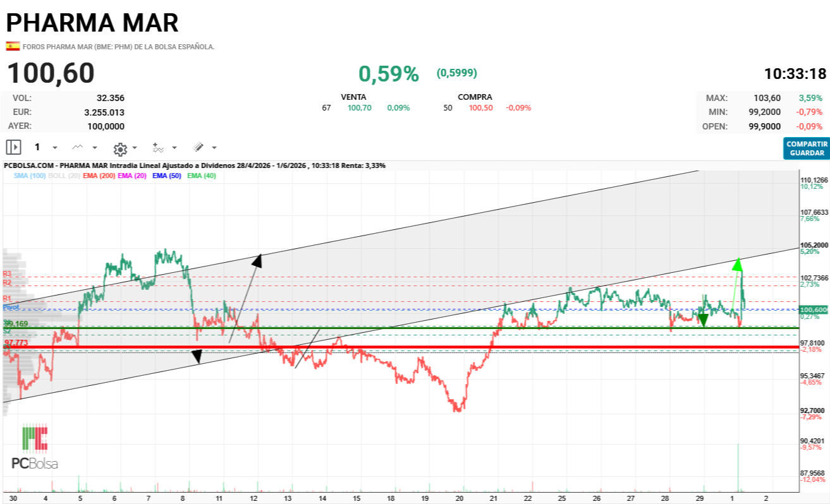Click the date axis label 12

click(253, 498)
